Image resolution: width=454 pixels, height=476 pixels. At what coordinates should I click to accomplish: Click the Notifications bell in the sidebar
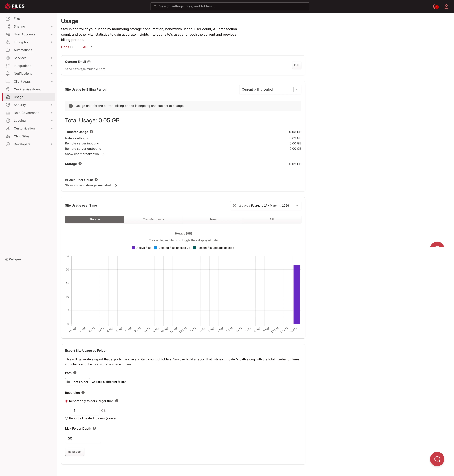coord(8,73)
